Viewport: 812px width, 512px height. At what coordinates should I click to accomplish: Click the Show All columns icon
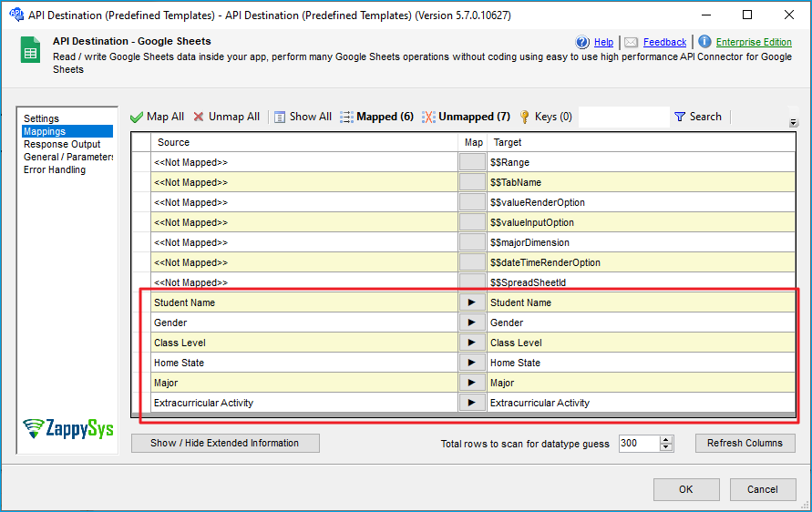[x=281, y=118]
